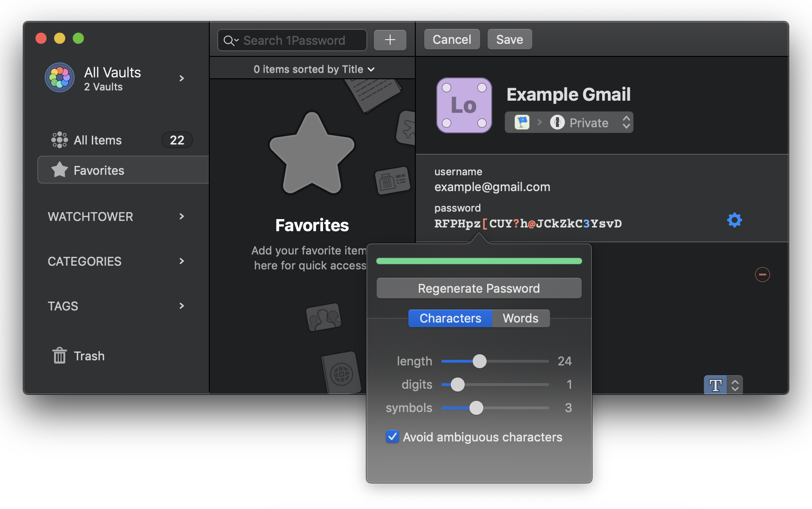
Task: Click the generated password text
Action: 528,224
